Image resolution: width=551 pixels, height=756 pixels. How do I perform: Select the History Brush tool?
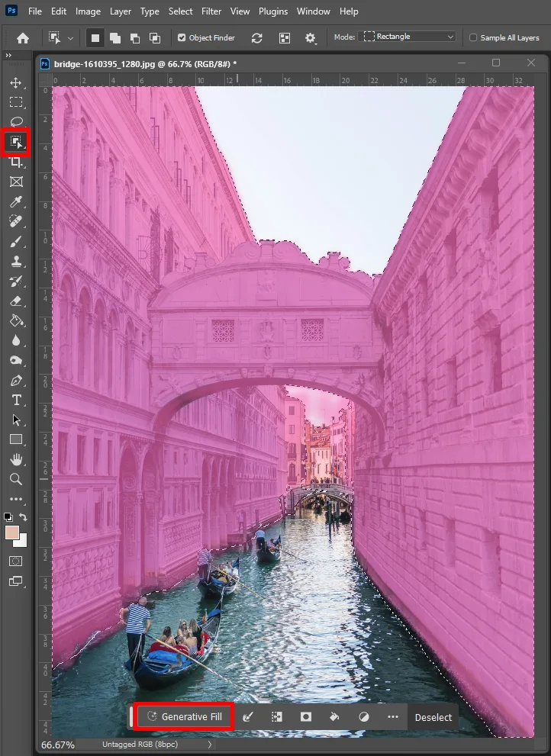pyautogui.click(x=16, y=281)
